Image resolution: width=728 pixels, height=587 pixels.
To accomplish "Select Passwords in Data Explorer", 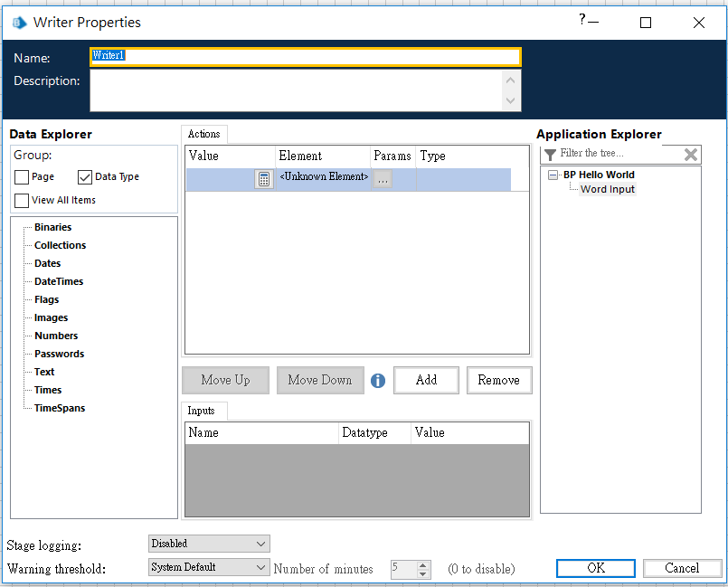I will pos(60,354).
